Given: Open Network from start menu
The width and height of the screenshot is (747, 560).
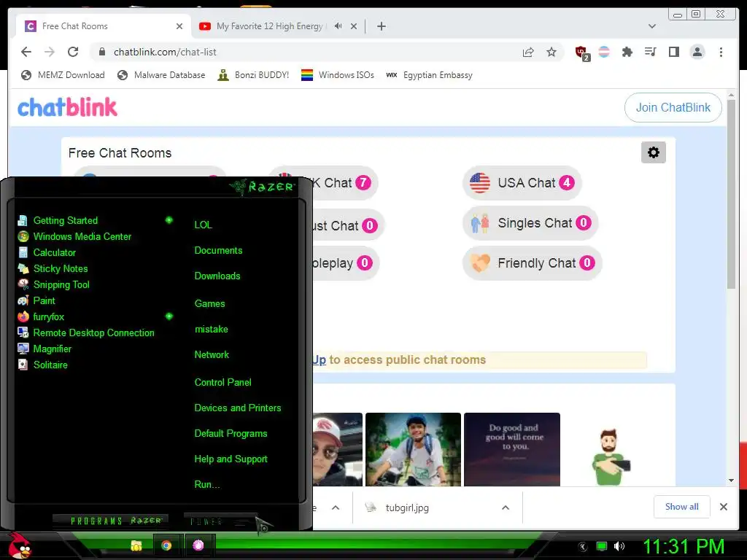Looking at the screenshot, I should (212, 355).
